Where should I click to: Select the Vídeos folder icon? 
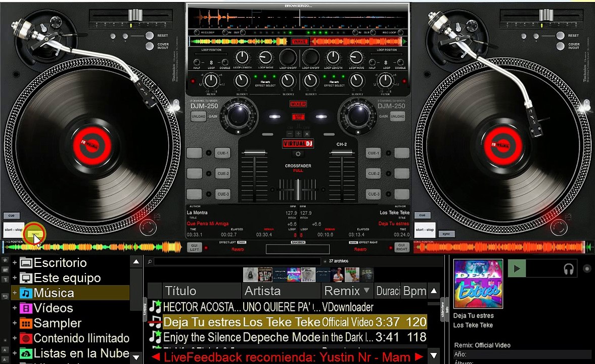(26, 308)
